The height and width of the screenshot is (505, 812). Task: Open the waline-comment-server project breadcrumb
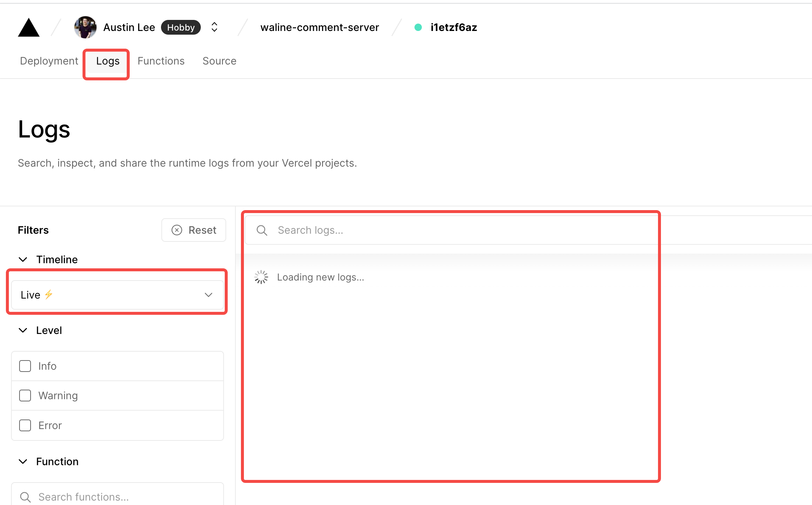point(319,27)
